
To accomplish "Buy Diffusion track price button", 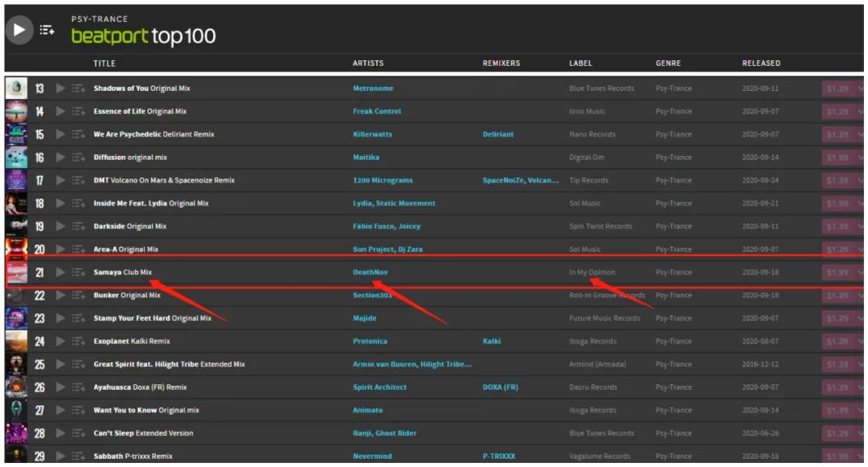I will pyautogui.click(x=837, y=158).
